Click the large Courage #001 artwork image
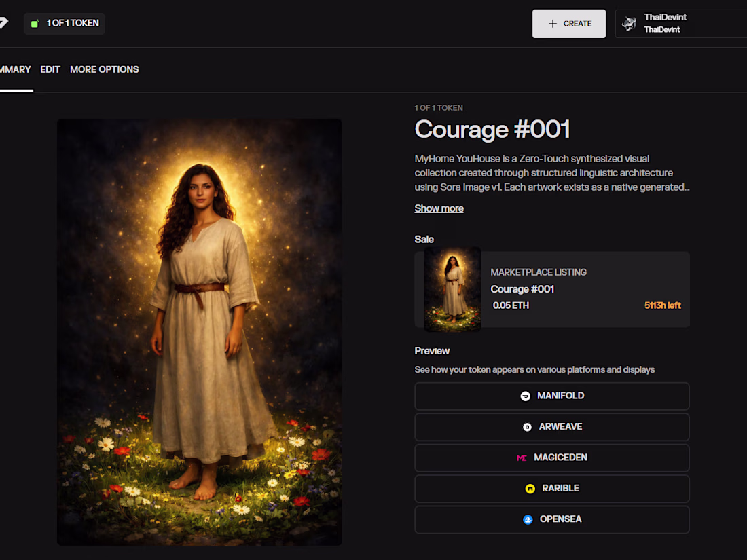 (x=199, y=332)
